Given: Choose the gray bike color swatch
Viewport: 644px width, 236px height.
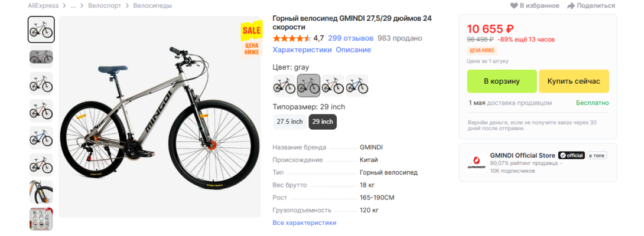Looking at the screenshot, I should pos(308,86).
